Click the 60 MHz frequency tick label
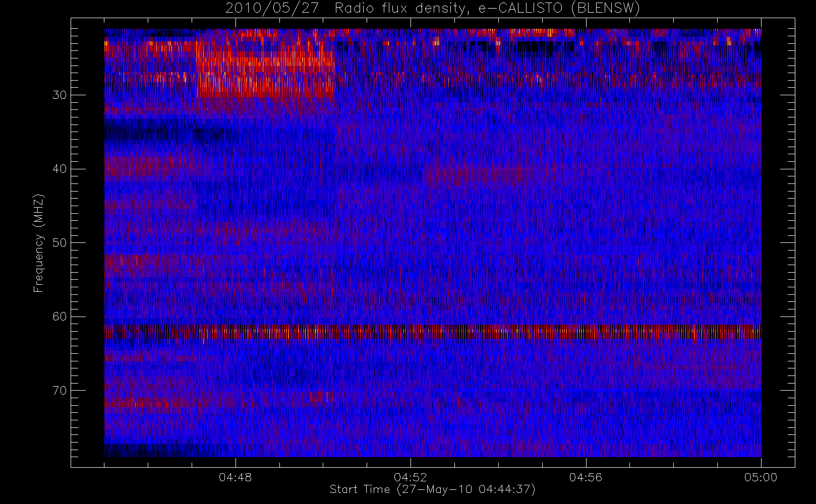 click(x=60, y=317)
